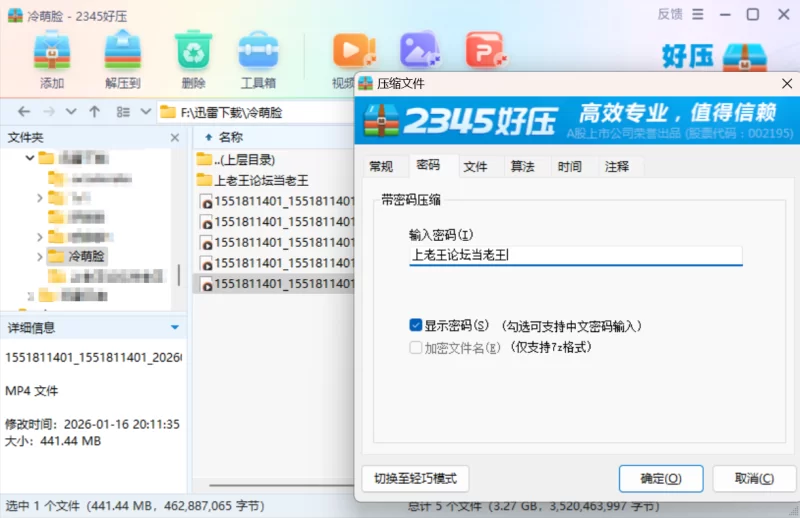
Task: Click the purple image compress icon
Action: pos(419,51)
